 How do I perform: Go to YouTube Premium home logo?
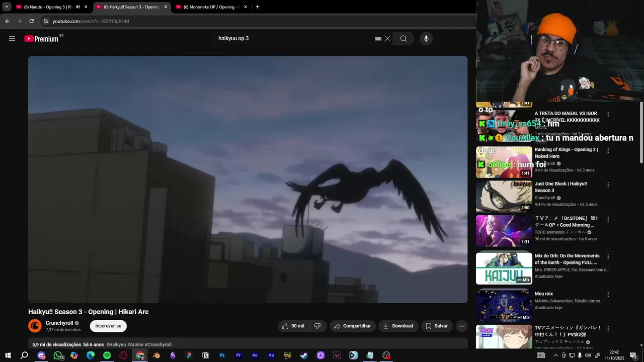[42, 39]
